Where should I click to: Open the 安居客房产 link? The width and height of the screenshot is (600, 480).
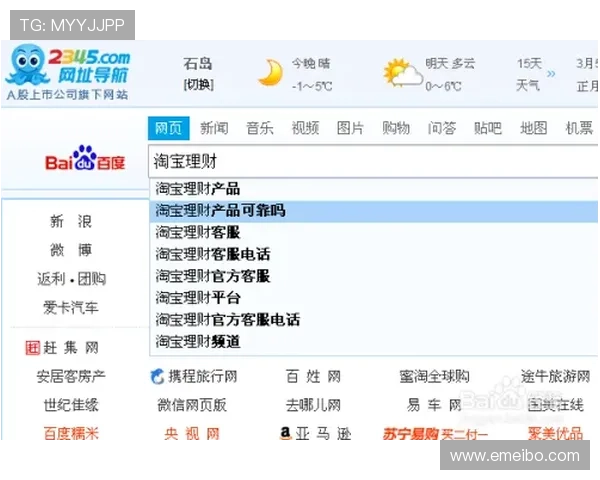coord(71,377)
